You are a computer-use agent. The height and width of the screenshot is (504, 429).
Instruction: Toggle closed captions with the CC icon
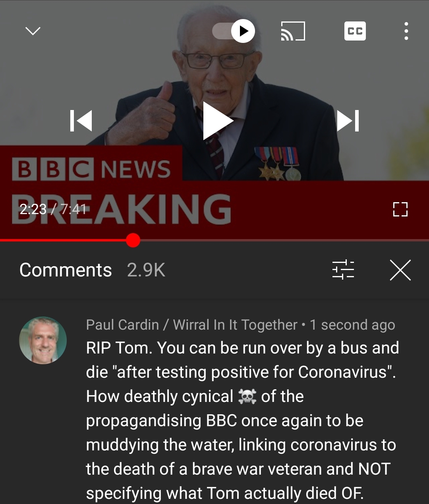355,31
